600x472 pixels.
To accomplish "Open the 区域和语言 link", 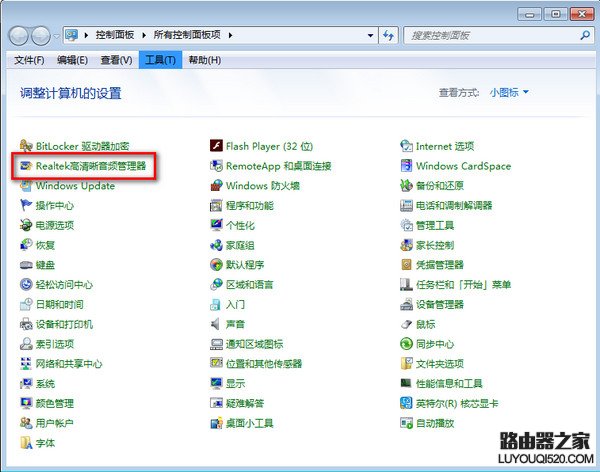I will [249, 284].
